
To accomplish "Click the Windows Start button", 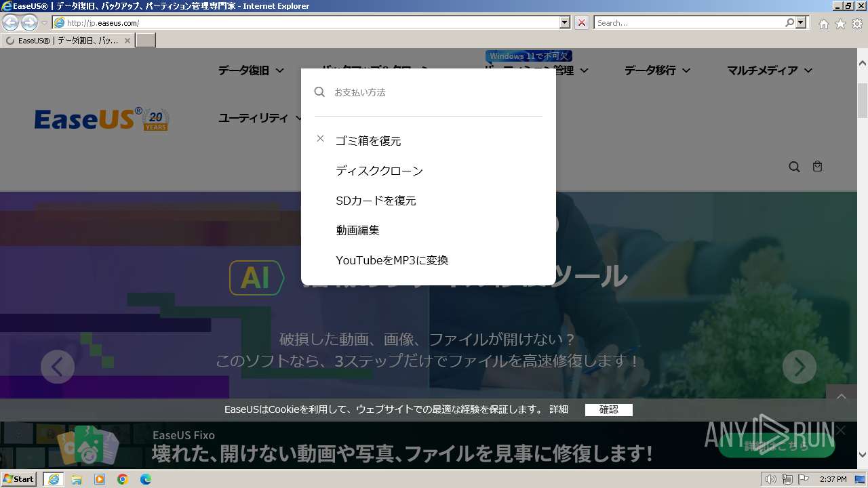I will pyautogui.click(x=19, y=479).
